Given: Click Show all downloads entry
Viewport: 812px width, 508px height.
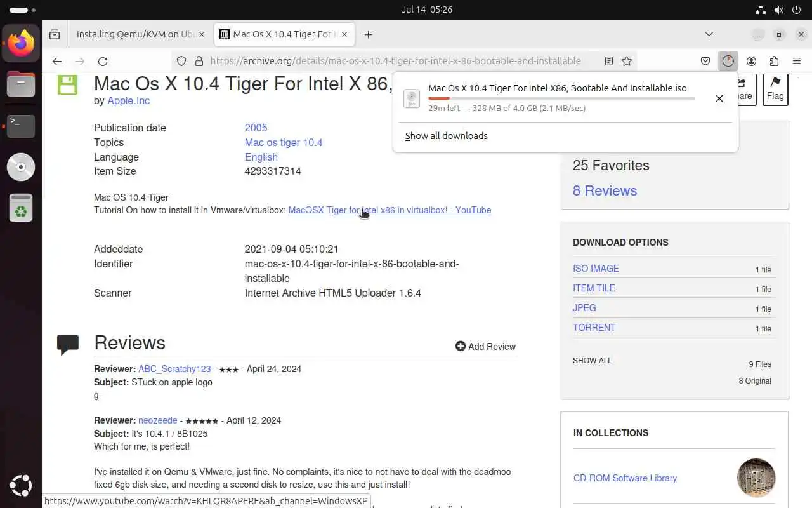Looking at the screenshot, I should click(x=447, y=136).
